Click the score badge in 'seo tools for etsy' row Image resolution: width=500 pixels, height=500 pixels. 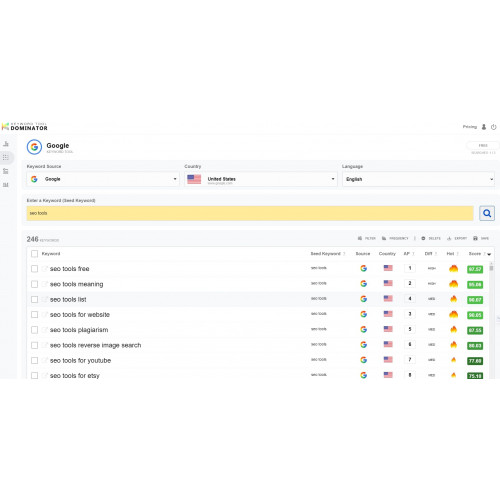tap(475, 376)
